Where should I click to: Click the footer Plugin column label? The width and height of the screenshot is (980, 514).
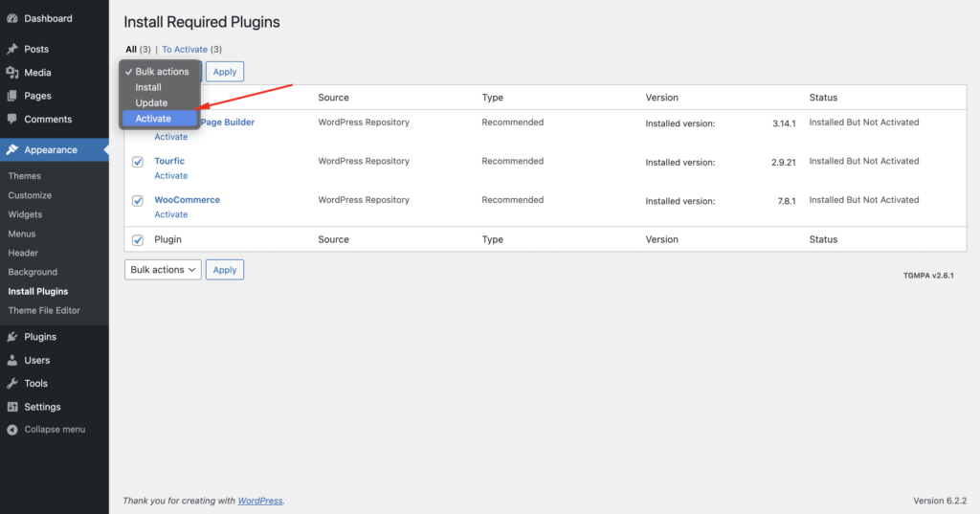point(167,239)
